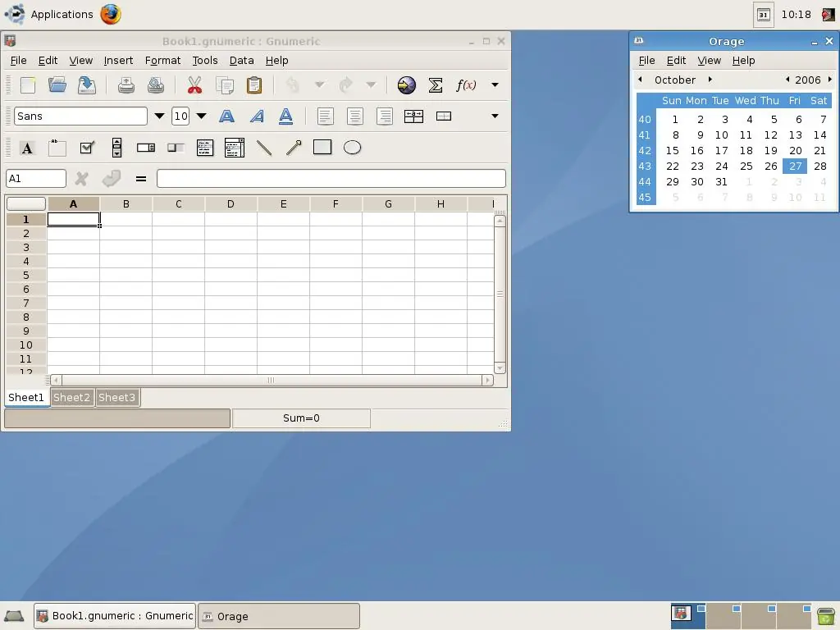840x630 pixels.
Task: Click the formula entry field
Action: tap(331, 178)
